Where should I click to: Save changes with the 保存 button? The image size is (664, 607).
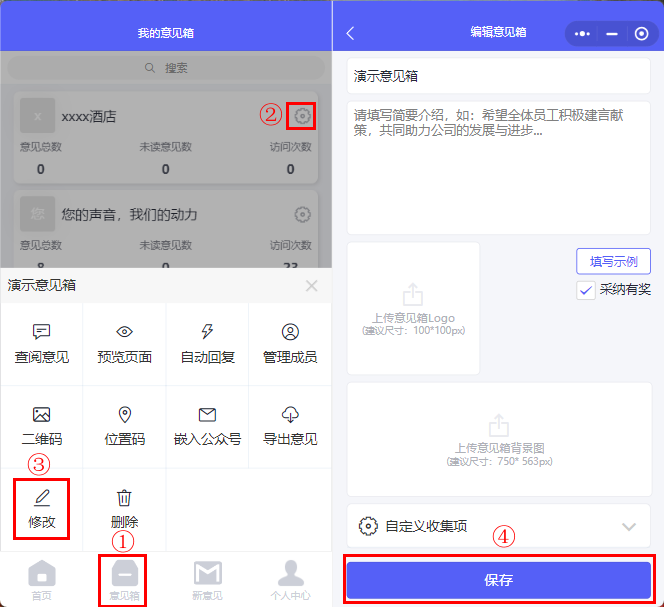click(x=498, y=579)
